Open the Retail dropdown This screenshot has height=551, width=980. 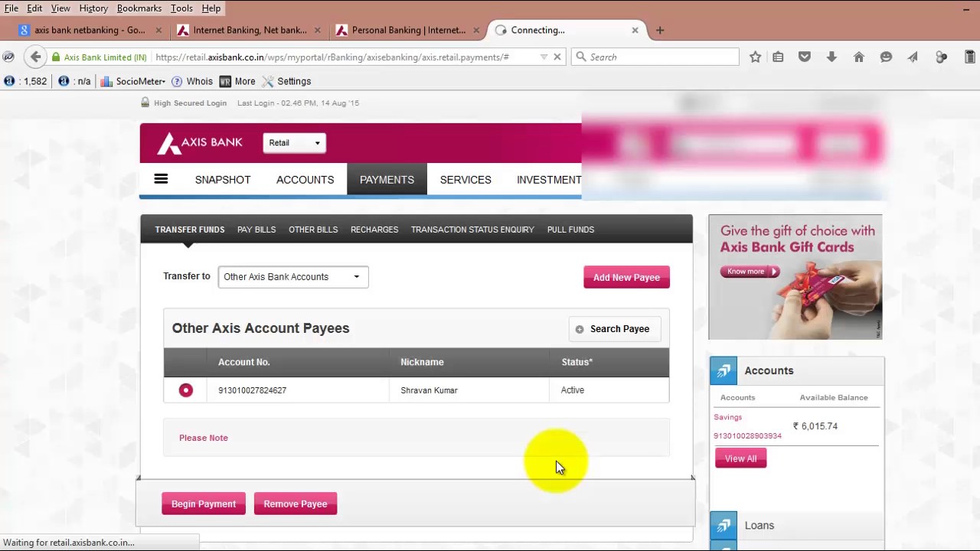point(295,143)
